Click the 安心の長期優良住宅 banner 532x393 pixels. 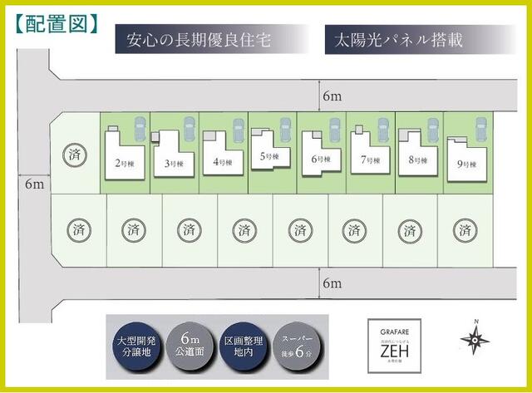pyautogui.click(x=212, y=39)
